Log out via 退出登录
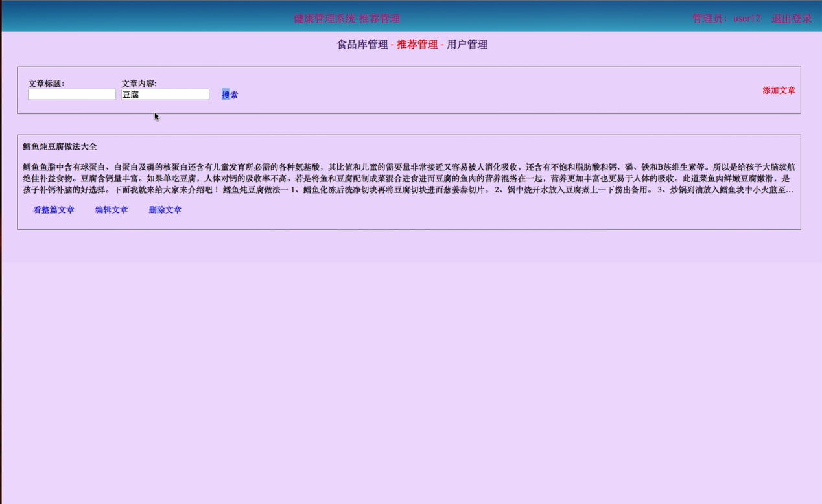 tap(792, 19)
